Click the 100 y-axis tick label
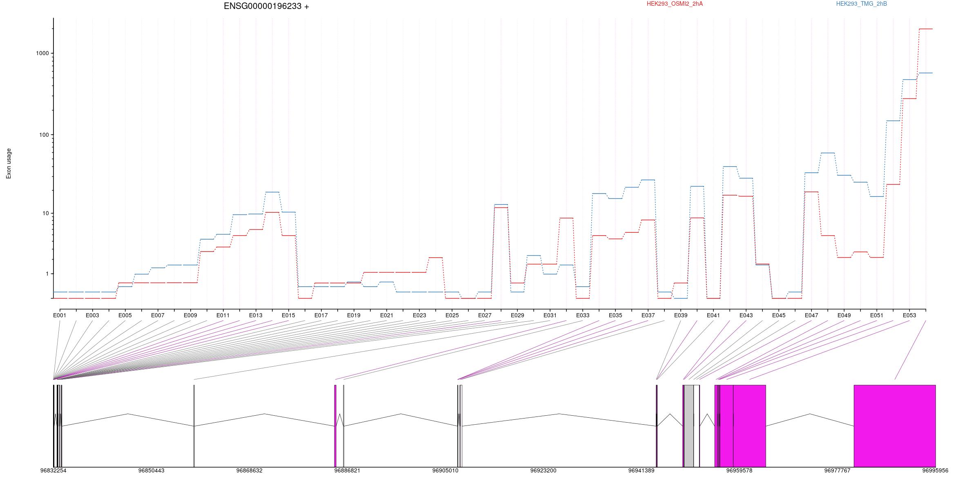 point(44,135)
